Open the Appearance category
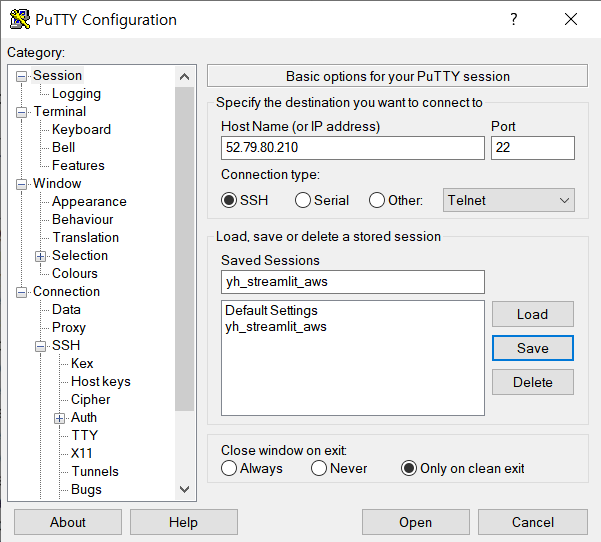Viewport: 601px width, 542px height. click(89, 202)
